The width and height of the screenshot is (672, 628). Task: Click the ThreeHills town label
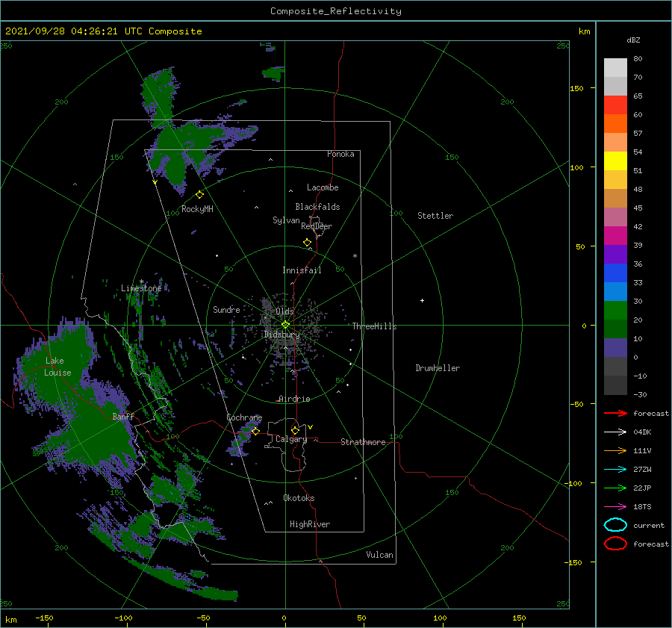point(374,326)
